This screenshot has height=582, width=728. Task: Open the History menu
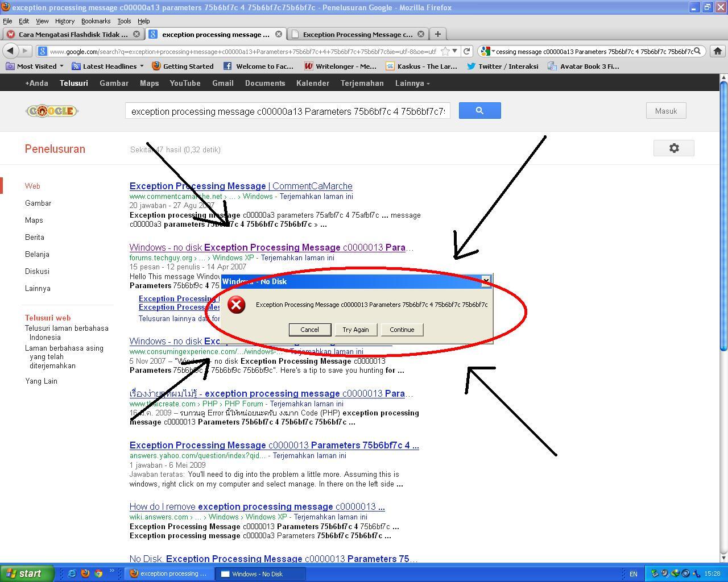coord(65,21)
